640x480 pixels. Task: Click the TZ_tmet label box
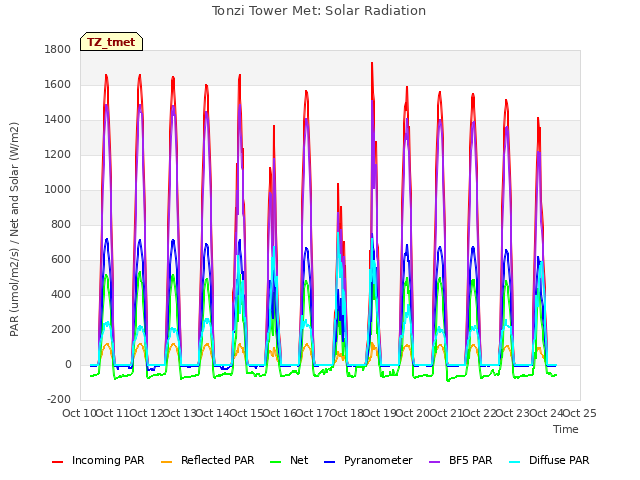point(111,42)
